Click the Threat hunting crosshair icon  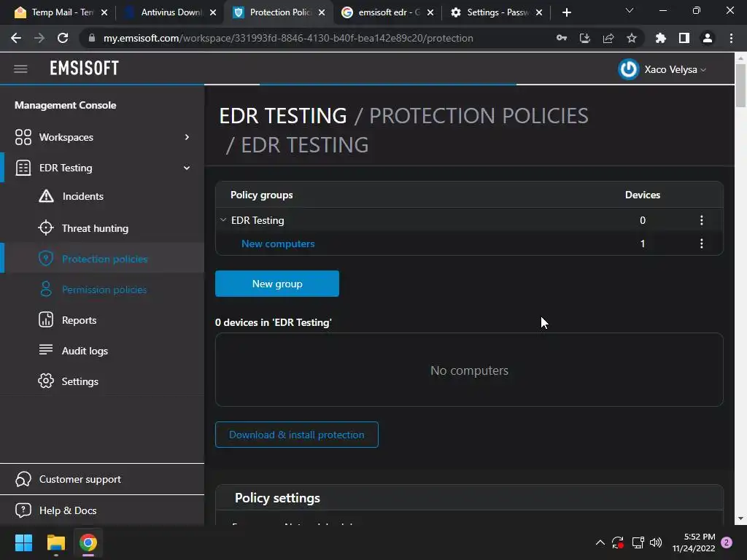[46, 227]
